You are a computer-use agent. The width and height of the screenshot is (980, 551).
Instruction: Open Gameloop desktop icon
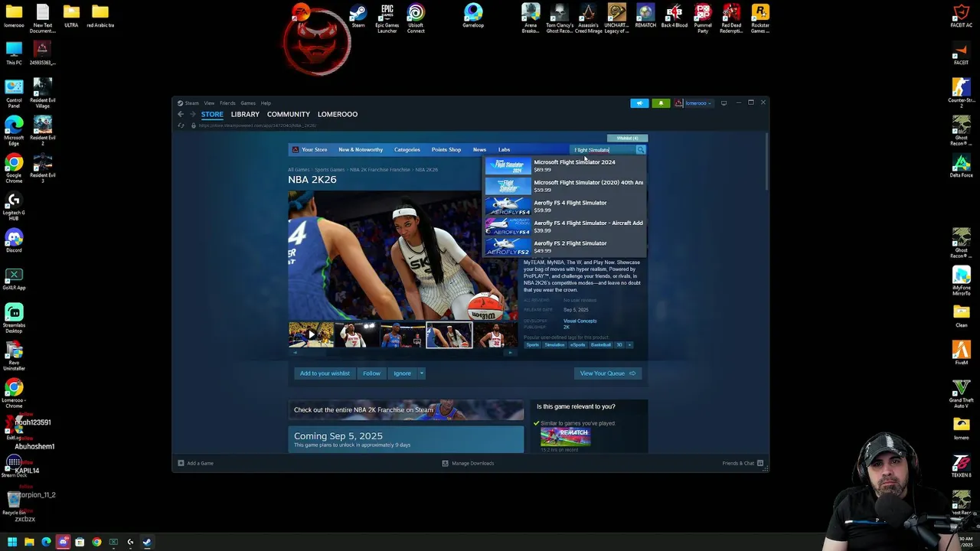pos(473,17)
